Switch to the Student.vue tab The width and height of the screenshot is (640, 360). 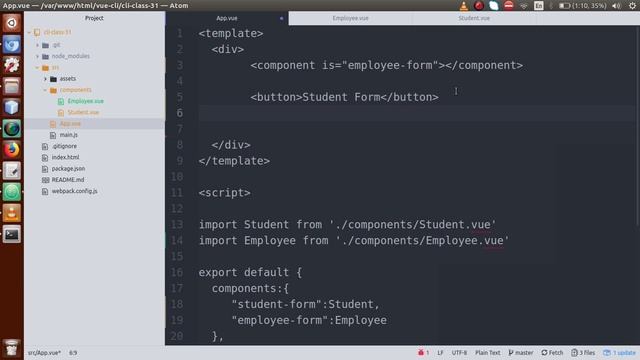(x=473, y=18)
